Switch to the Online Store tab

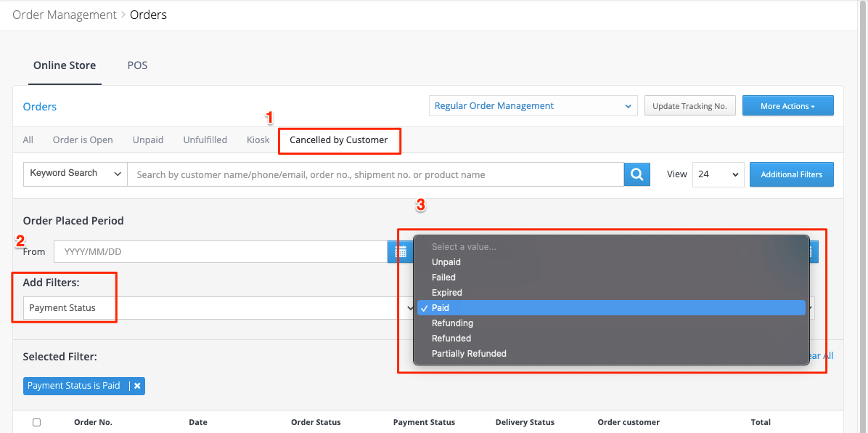64,65
